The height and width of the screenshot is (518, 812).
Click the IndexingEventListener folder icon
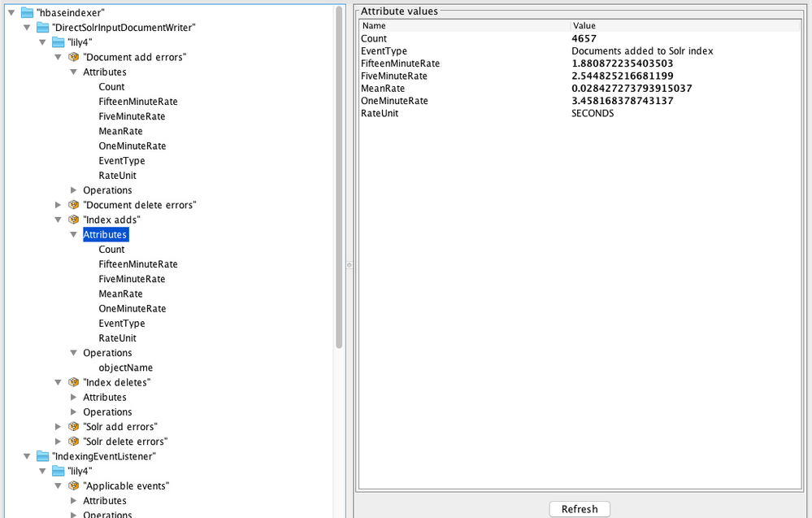tap(42, 456)
